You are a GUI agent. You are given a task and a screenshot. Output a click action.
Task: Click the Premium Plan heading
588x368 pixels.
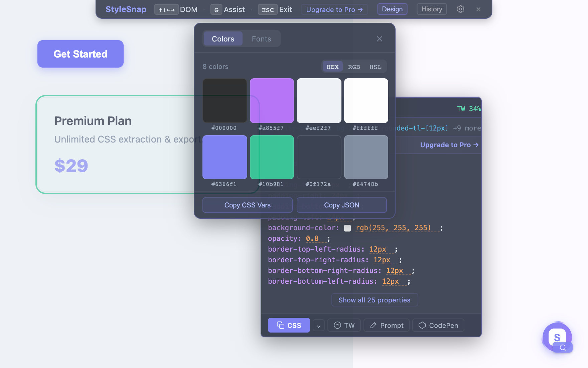pyautogui.click(x=93, y=121)
